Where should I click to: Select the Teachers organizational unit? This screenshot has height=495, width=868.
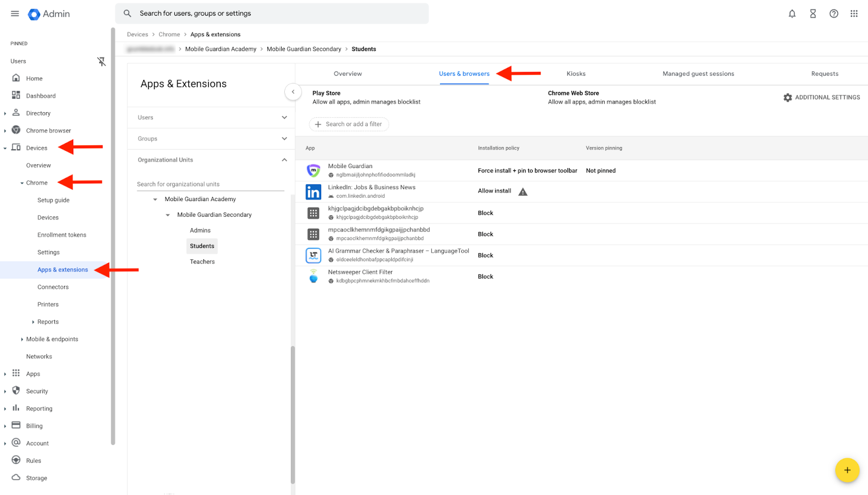click(x=202, y=262)
